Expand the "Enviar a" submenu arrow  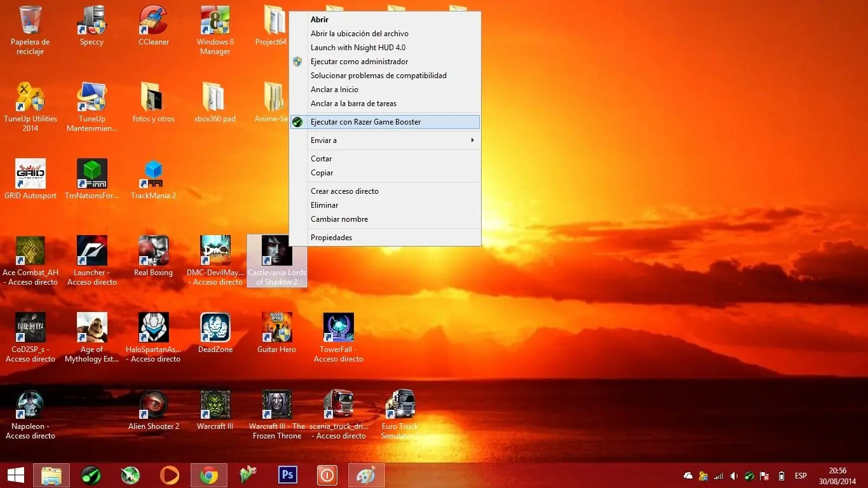point(472,140)
